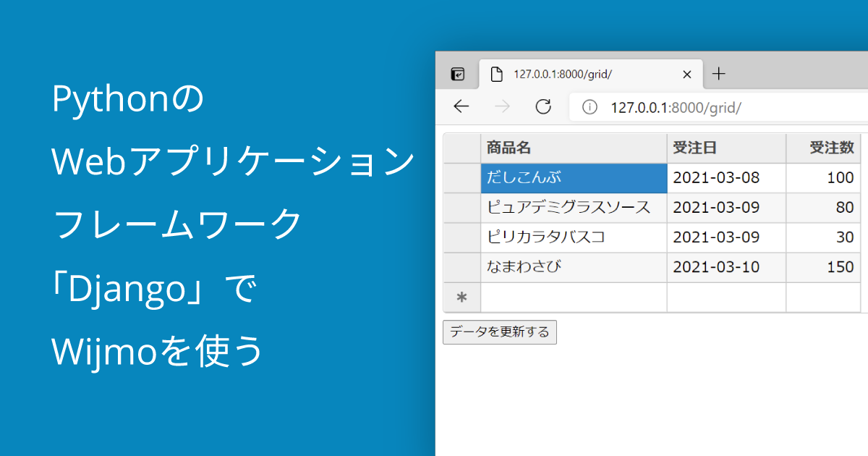Click the browser app icon left of the tab
Image resolution: width=868 pixels, height=456 pixels.
(457, 73)
